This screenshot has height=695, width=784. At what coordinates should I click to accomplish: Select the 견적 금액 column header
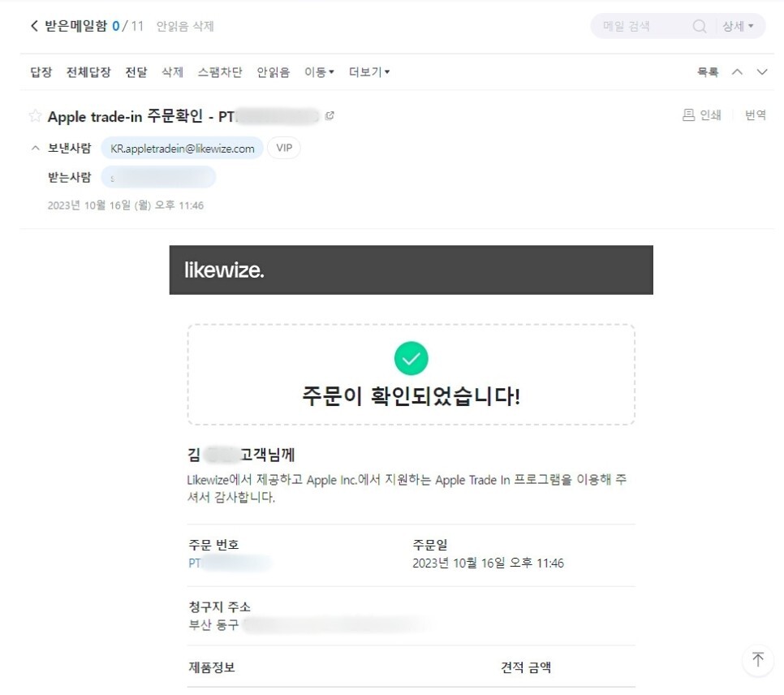coord(526,667)
